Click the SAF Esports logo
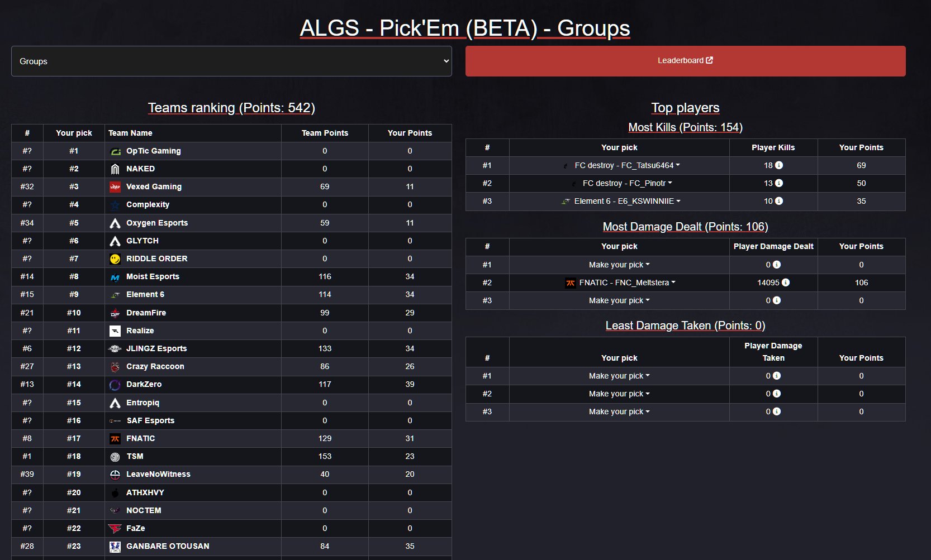Image resolution: width=931 pixels, height=560 pixels. click(x=115, y=421)
